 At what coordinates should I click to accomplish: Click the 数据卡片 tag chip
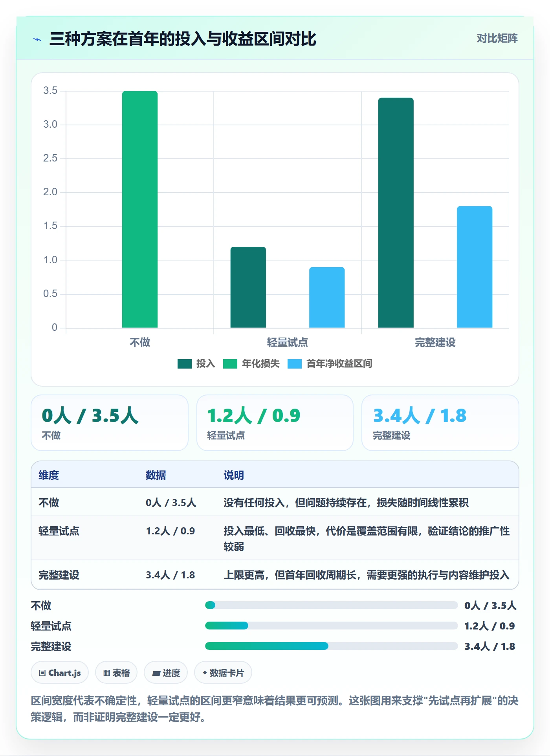pos(223,673)
